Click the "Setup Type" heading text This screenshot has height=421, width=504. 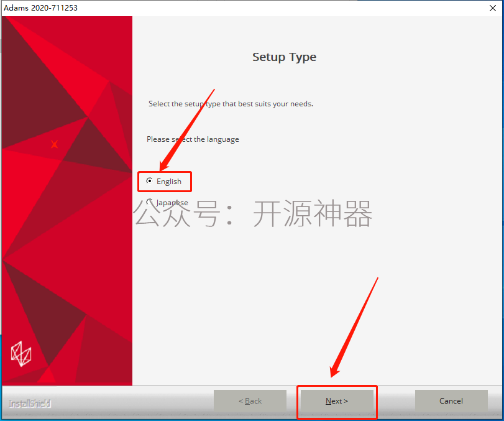click(x=284, y=57)
